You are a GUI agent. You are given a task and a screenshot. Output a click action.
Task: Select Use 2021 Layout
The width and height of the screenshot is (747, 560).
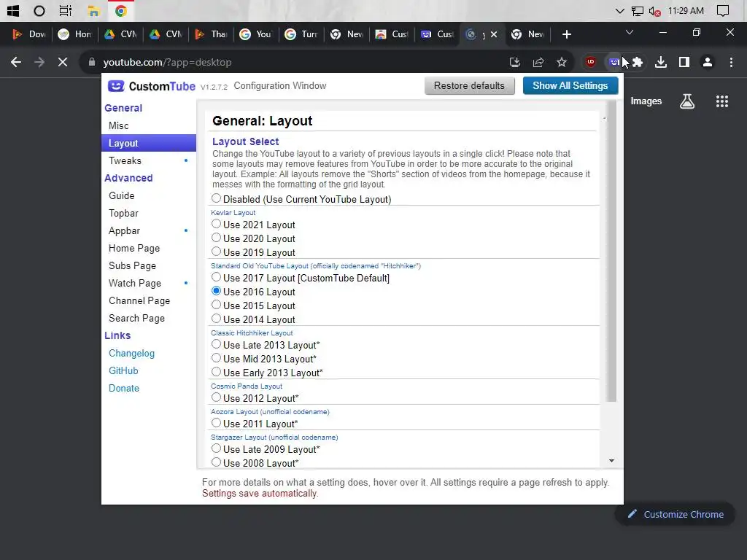(216, 224)
